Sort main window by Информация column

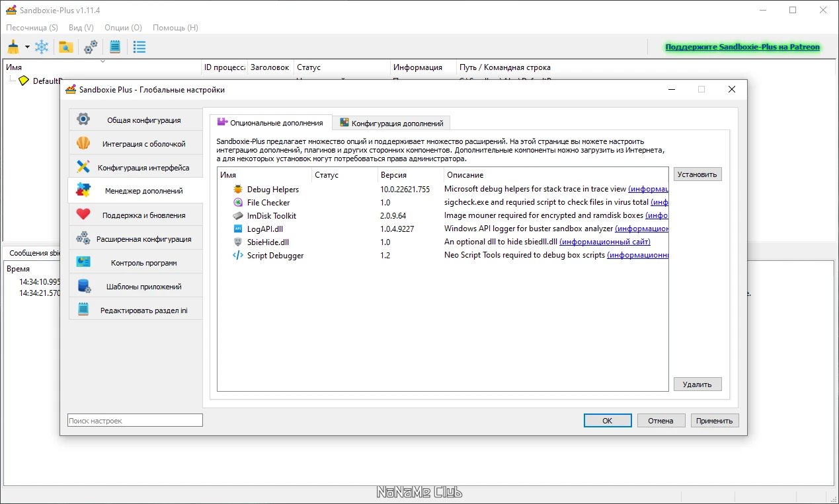423,67
